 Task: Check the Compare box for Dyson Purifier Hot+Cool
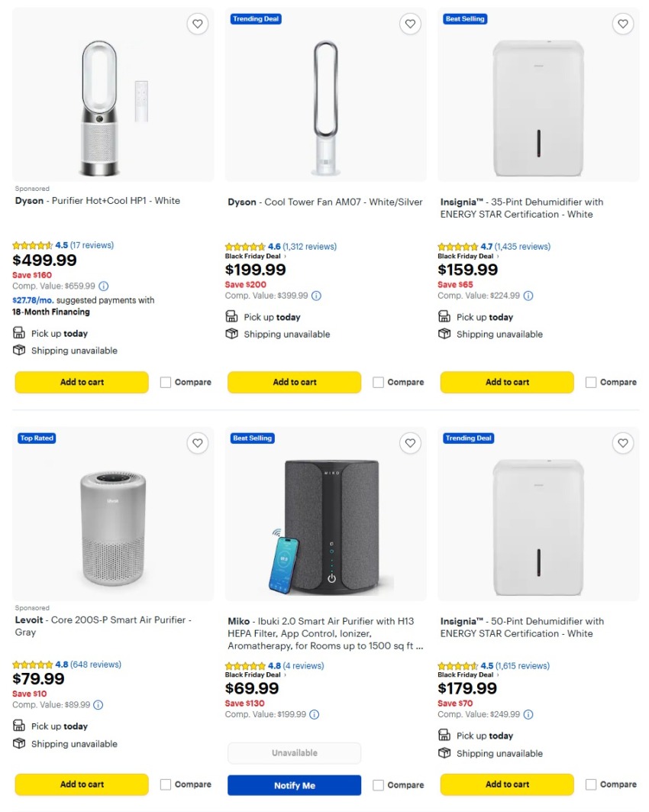165,382
